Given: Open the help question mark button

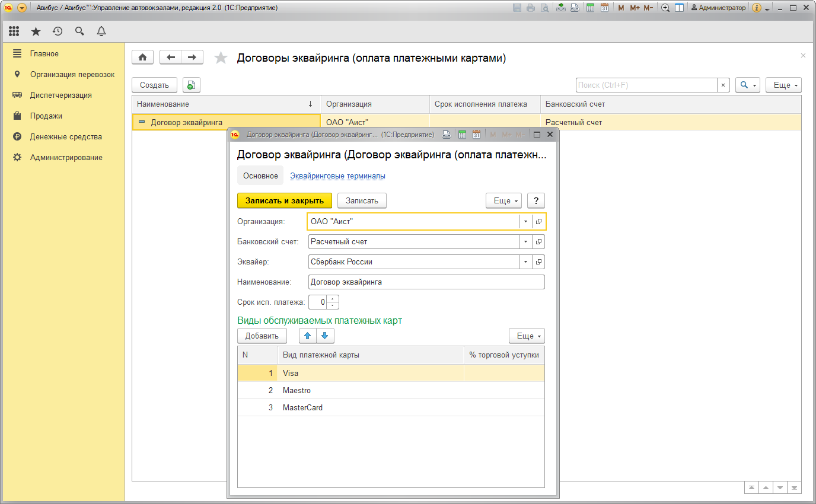Looking at the screenshot, I should tap(535, 201).
